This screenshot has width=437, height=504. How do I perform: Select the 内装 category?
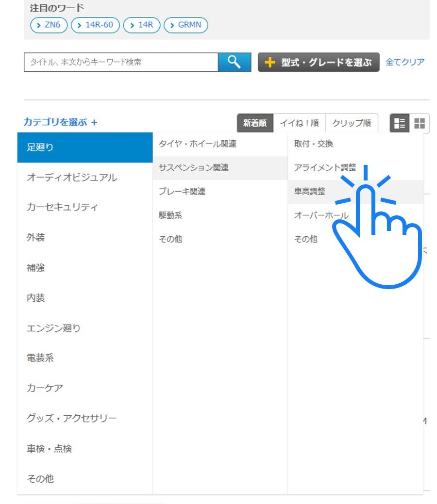[x=85, y=298]
